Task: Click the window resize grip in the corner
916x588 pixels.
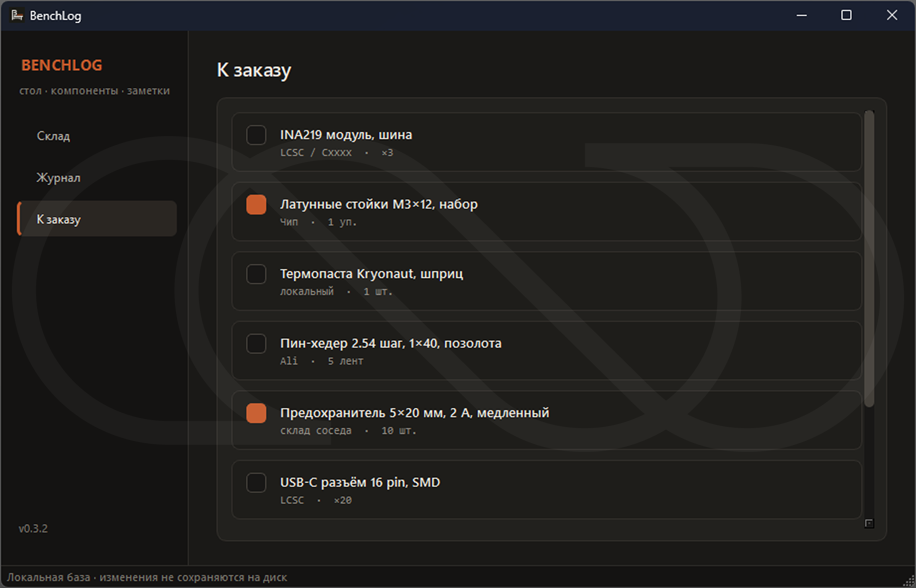Action: tap(911, 583)
